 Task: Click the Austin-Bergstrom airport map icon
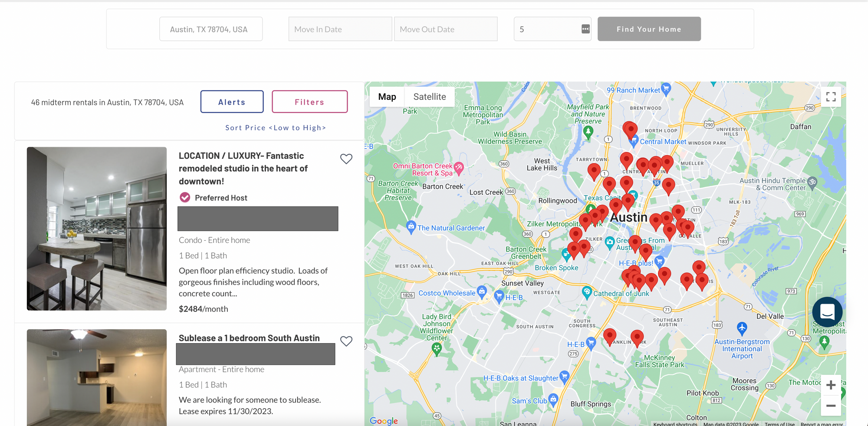pos(742,328)
